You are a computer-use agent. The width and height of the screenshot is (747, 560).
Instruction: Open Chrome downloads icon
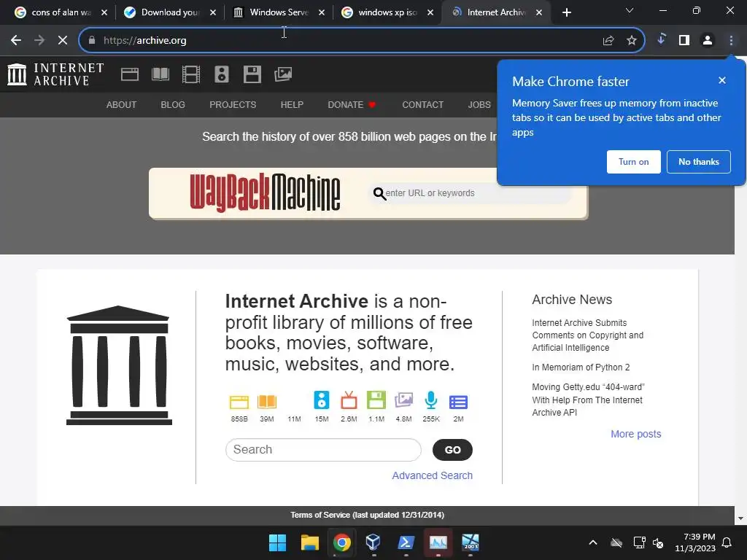click(x=661, y=39)
